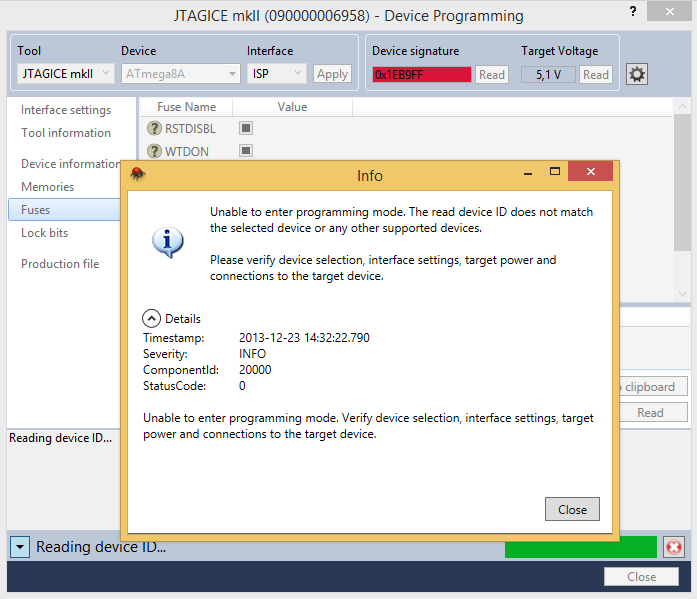Toggle the RSTDISBL fuse checkbox
Image resolution: width=697 pixels, height=599 pixels.
point(246,128)
